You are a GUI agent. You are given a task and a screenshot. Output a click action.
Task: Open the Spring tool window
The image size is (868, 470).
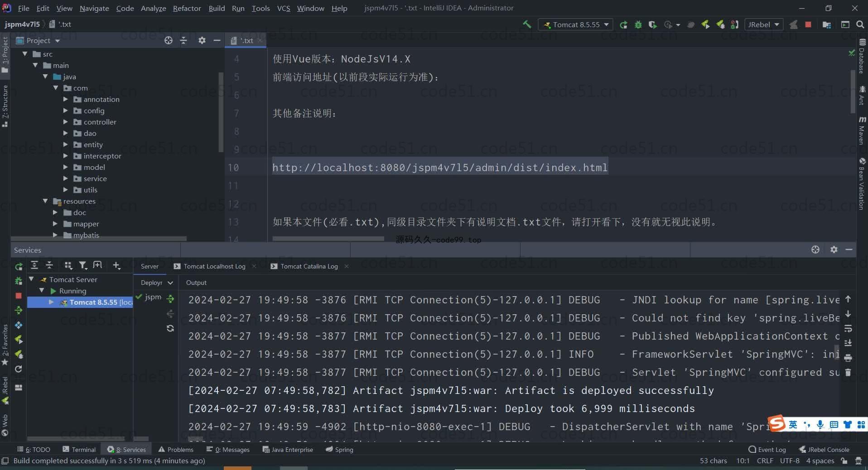[x=339, y=450]
